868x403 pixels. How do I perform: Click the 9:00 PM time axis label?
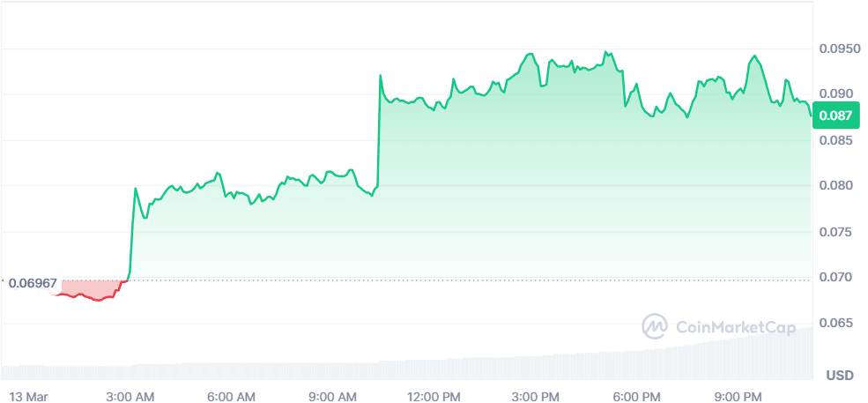tap(738, 395)
